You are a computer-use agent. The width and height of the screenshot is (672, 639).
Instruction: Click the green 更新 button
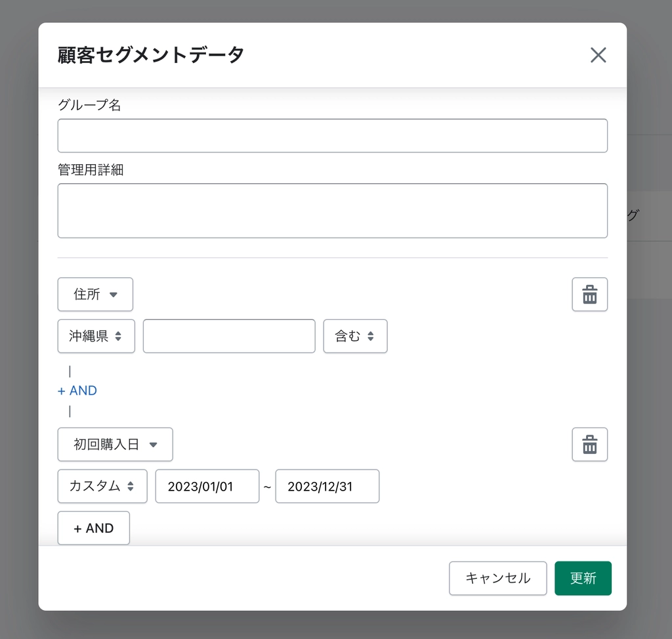tap(583, 578)
